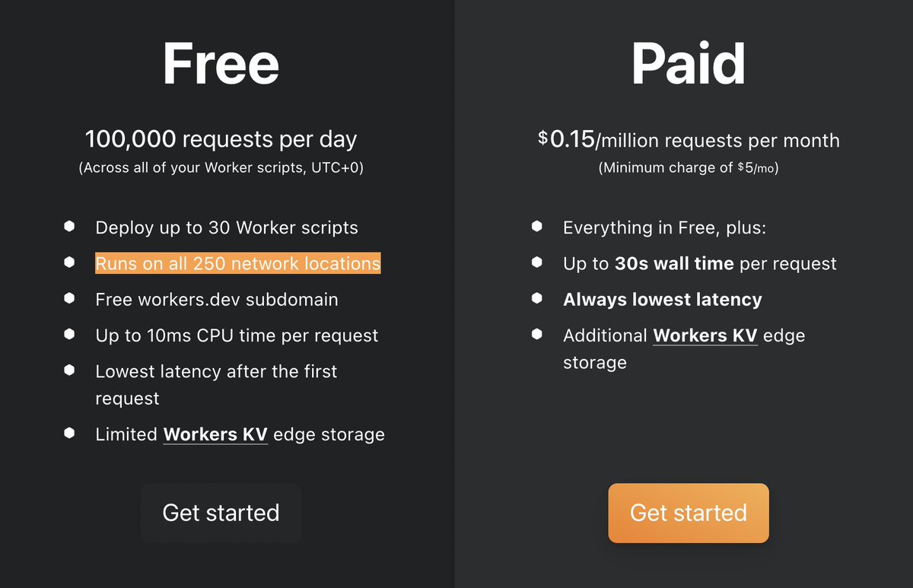Click the Minimum charge of $5/mo note
Screen dimensions: 913x588
click(689, 168)
